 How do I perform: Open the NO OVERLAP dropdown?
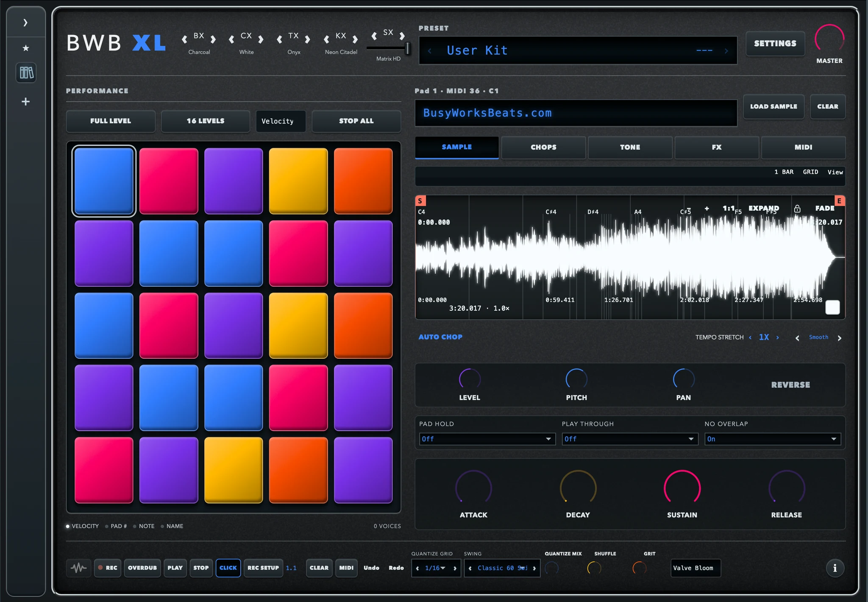pos(773,439)
